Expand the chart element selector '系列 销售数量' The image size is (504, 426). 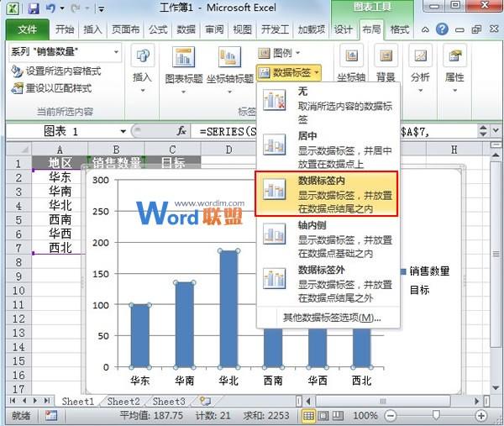pyautogui.click(x=114, y=52)
